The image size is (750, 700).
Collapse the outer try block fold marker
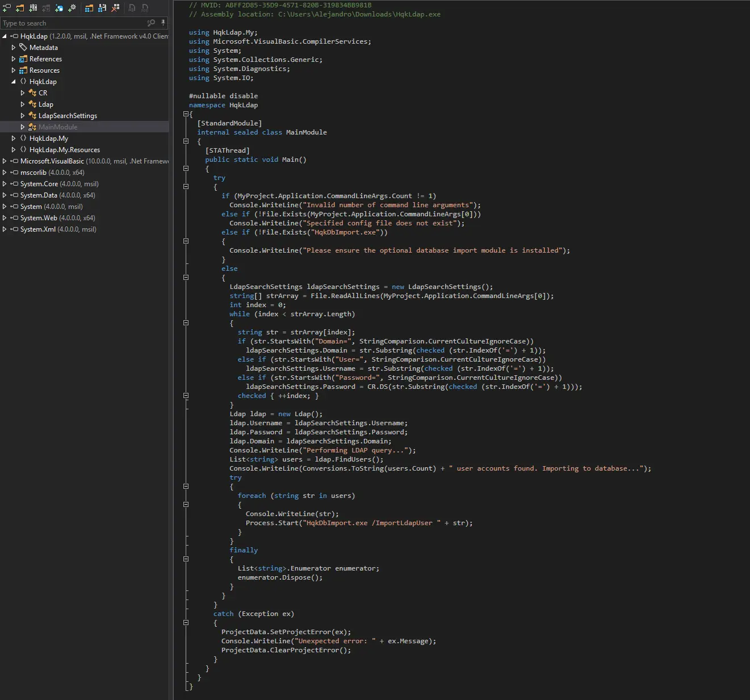186,187
